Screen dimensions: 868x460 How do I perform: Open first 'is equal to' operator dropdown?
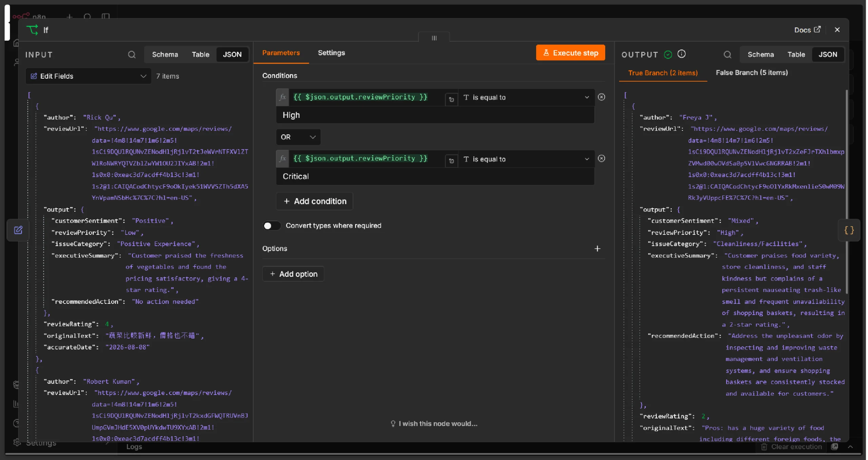[x=526, y=98]
